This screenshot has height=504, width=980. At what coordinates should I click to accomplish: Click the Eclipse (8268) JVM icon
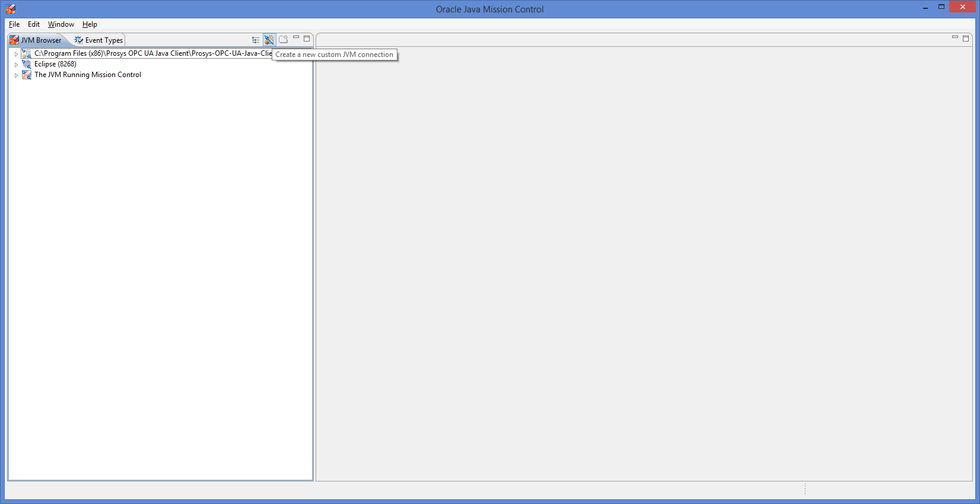(26, 64)
